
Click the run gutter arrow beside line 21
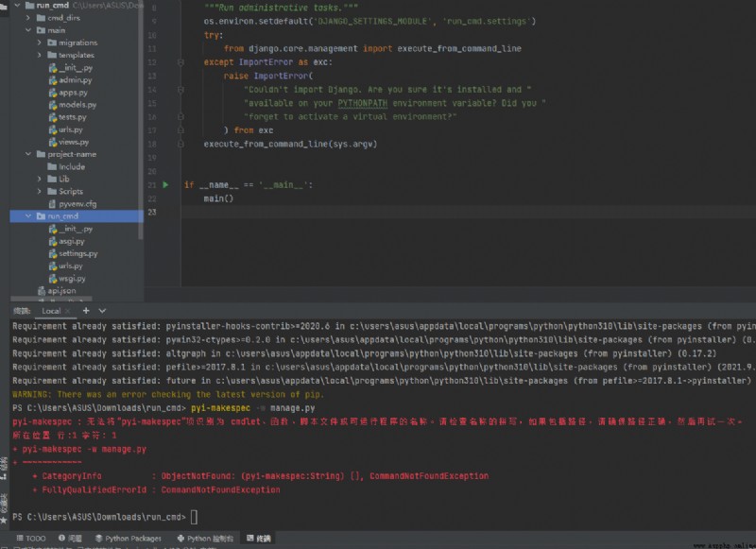(165, 184)
